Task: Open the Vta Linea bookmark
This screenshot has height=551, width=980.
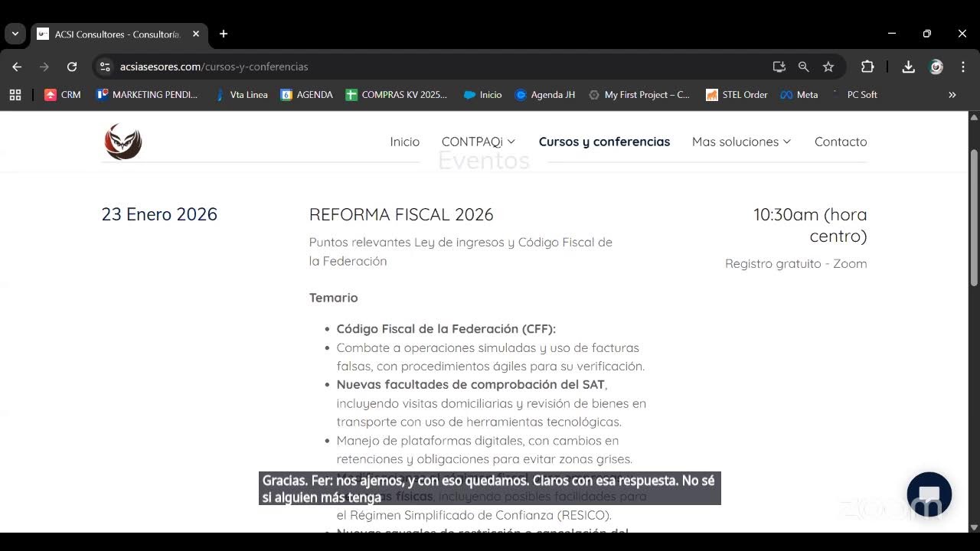Action: pyautogui.click(x=241, y=95)
